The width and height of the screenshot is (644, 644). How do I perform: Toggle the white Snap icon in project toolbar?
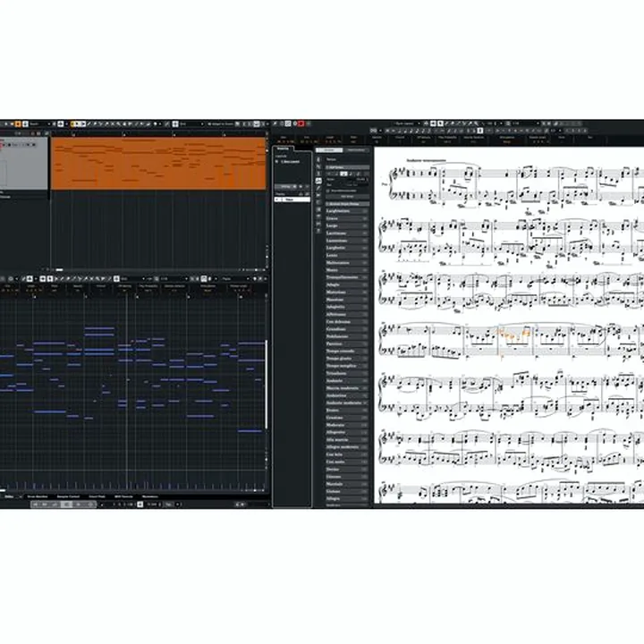[175, 123]
